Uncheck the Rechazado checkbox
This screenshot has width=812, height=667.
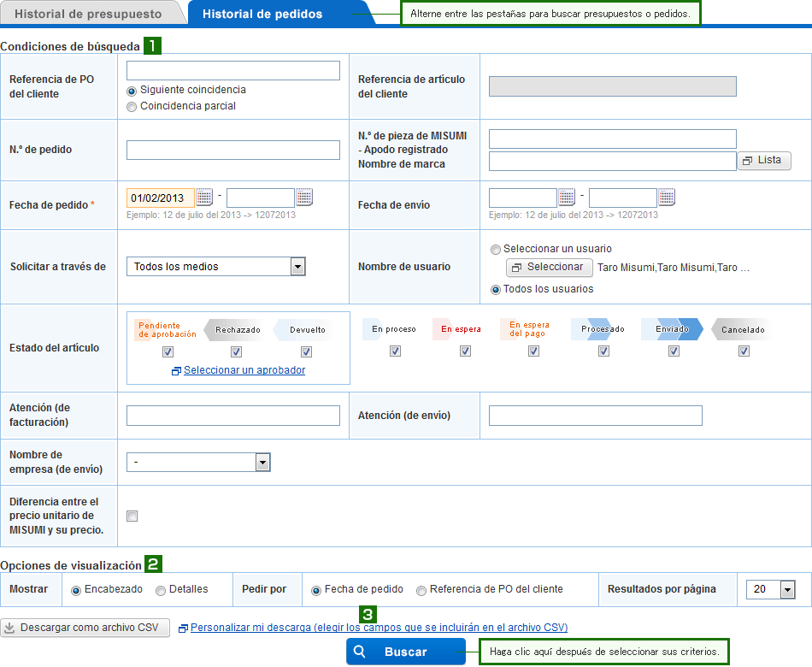(236, 352)
